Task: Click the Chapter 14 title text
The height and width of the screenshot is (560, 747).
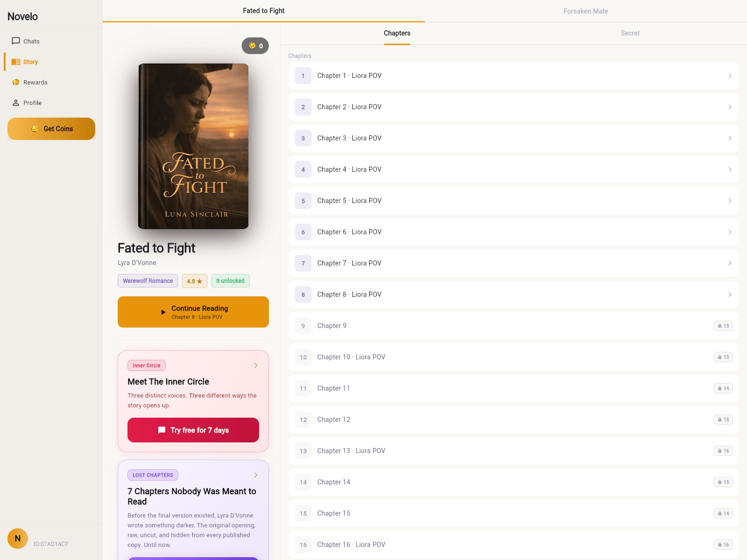Action: (334, 482)
